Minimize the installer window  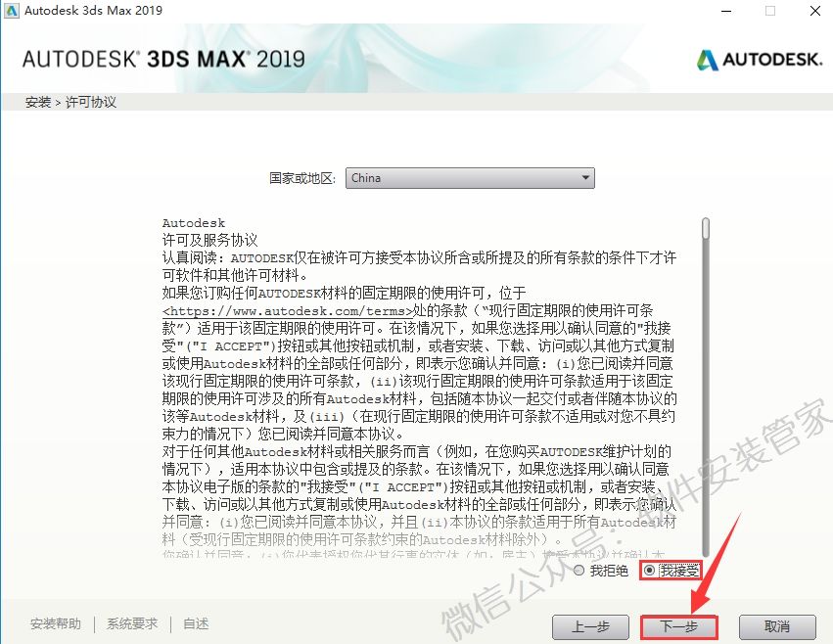coord(726,11)
